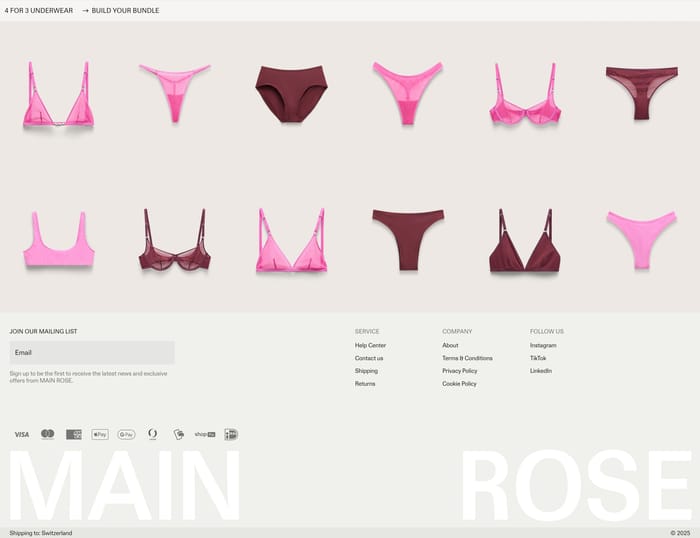Viewport: 700px width, 538px height.
Task: Open the pink sheer triangle bra, top row
Action: pos(58,94)
